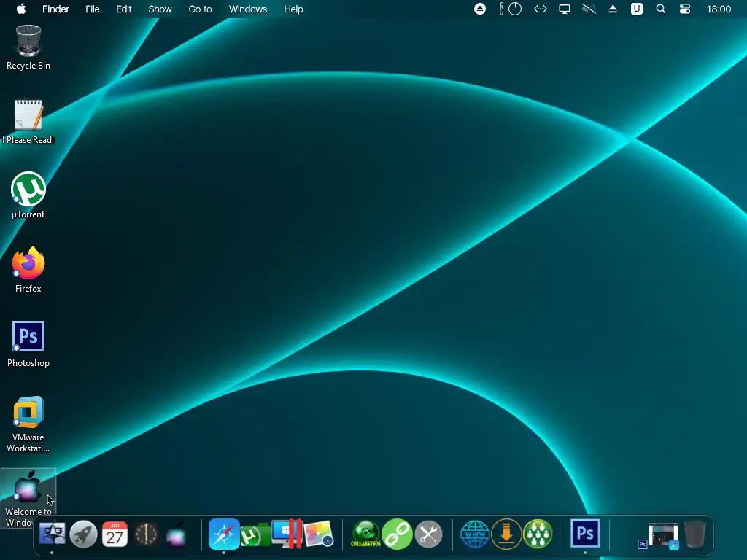This screenshot has width=747, height=560.
Task: Click the 18:00 clock
Action: [719, 9]
